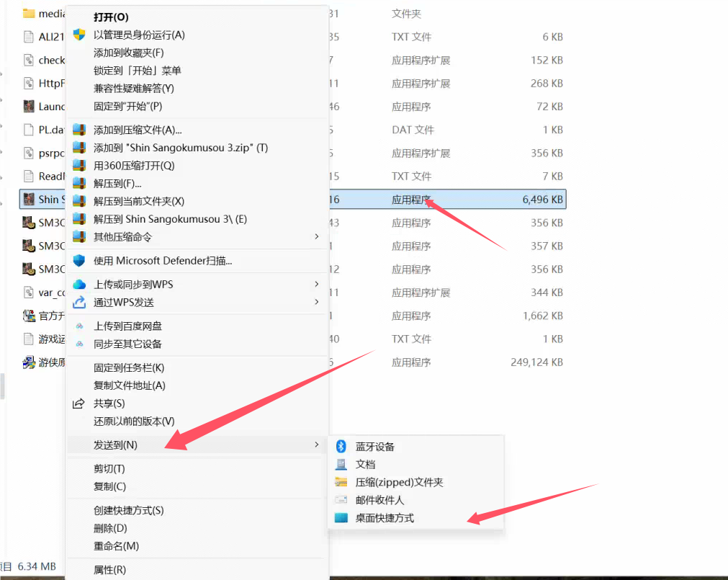Click the Shin Sangokumusou application file icon
Screen dimensions: 728x580
(29, 199)
